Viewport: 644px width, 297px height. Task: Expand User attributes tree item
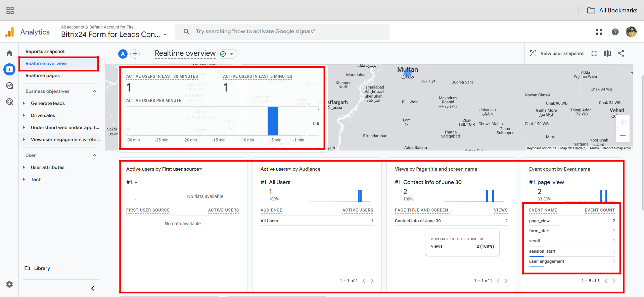[24, 167]
